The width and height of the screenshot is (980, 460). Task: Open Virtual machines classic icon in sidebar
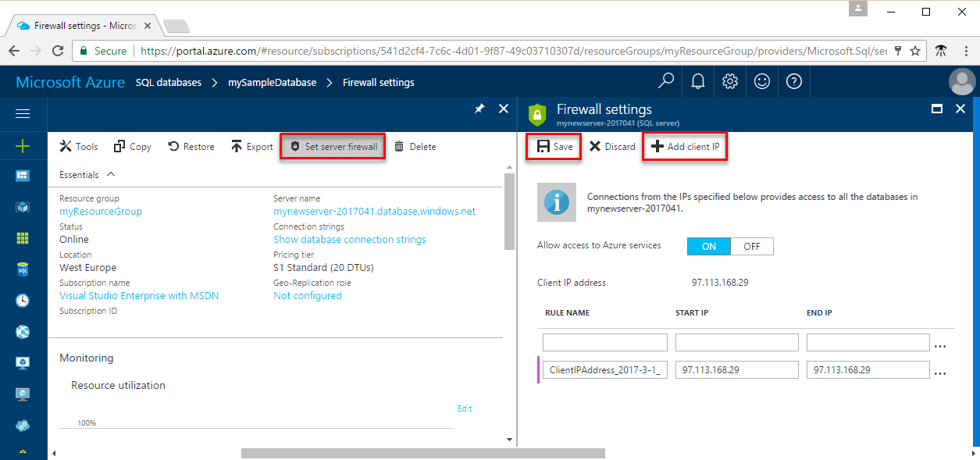[23, 394]
